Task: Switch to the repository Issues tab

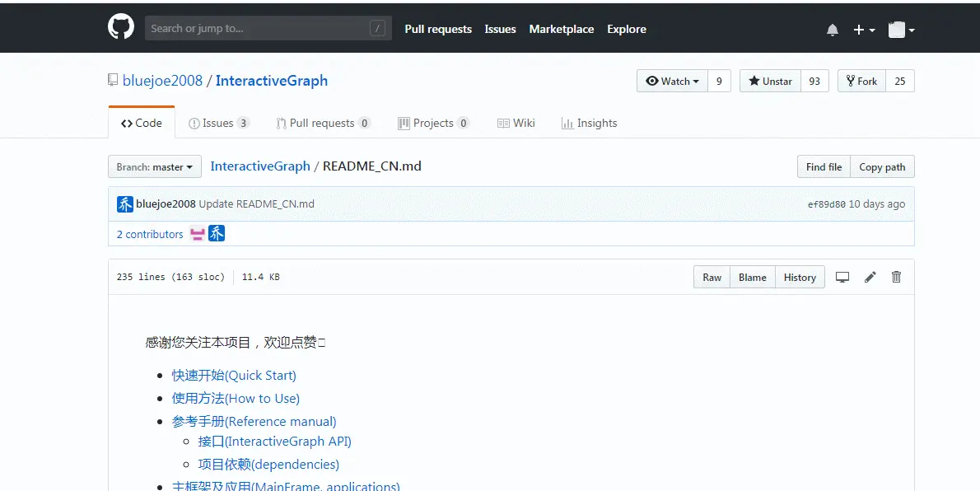Action: [219, 123]
